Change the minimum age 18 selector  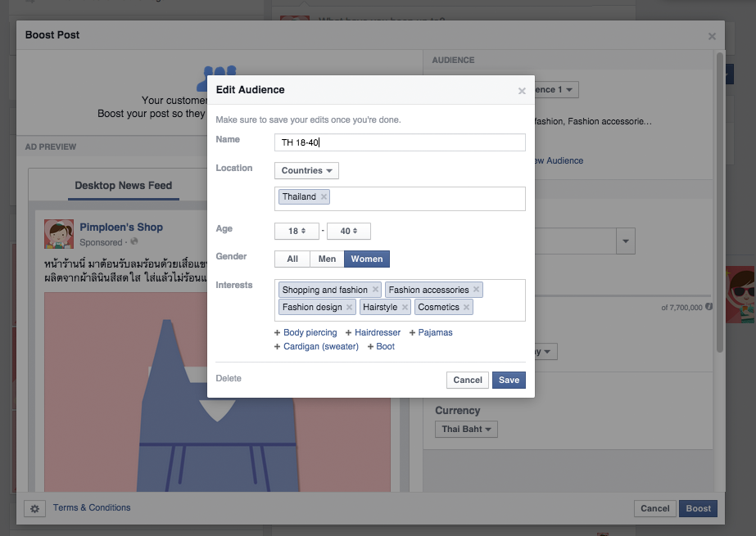point(297,231)
